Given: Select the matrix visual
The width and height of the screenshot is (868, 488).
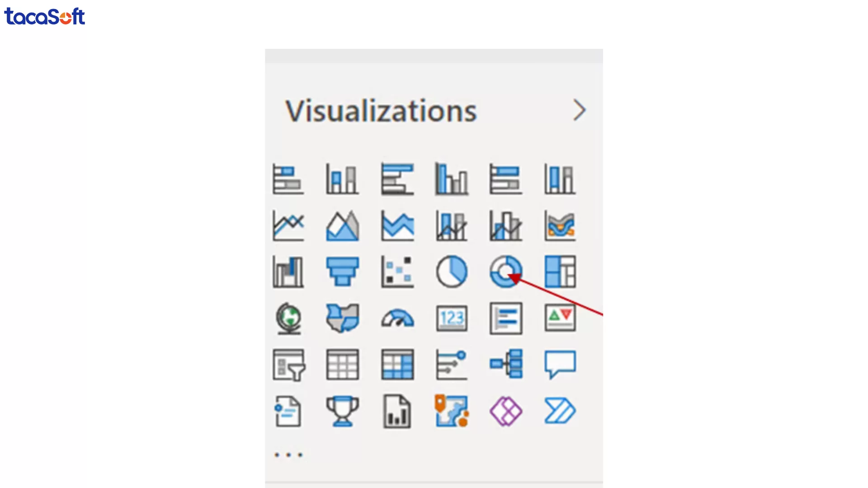Looking at the screenshot, I should pyautogui.click(x=397, y=365).
